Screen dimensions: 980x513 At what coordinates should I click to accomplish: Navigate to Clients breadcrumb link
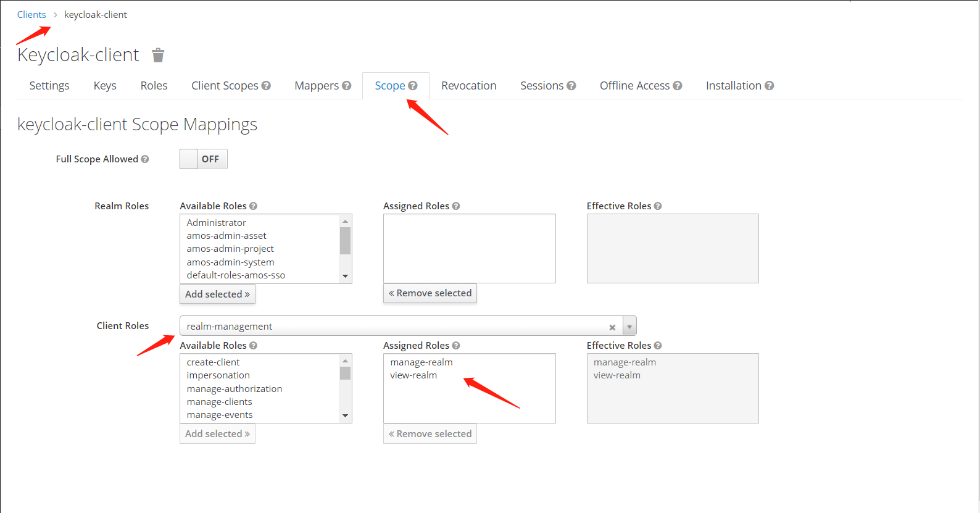pos(31,15)
